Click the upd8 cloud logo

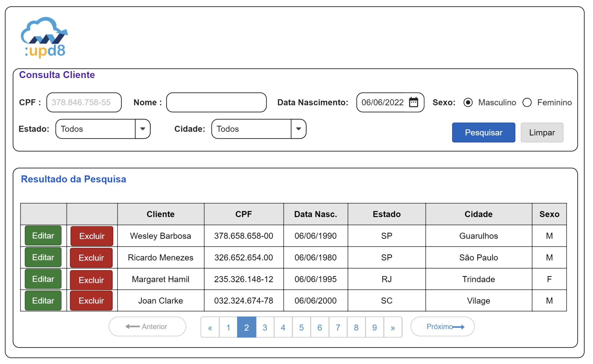[x=45, y=38]
